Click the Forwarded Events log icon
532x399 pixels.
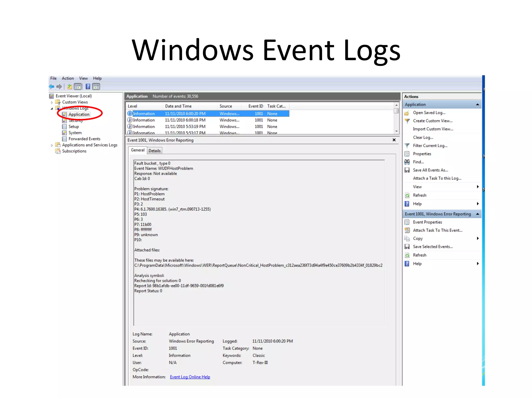click(64, 139)
